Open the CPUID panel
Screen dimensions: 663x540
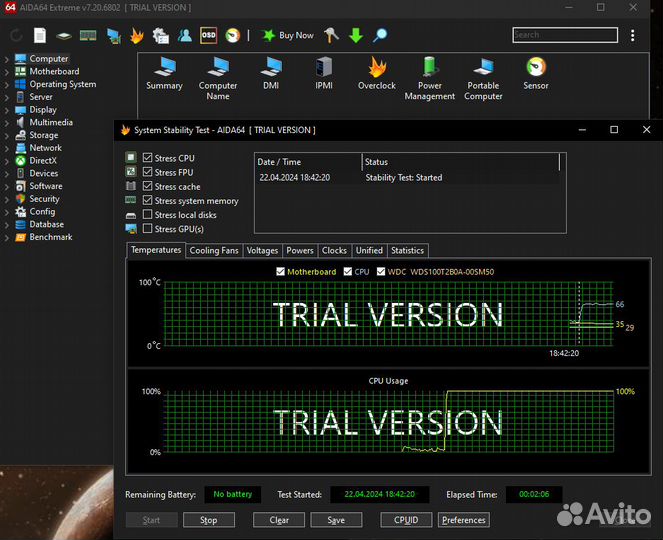click(406, 520)
